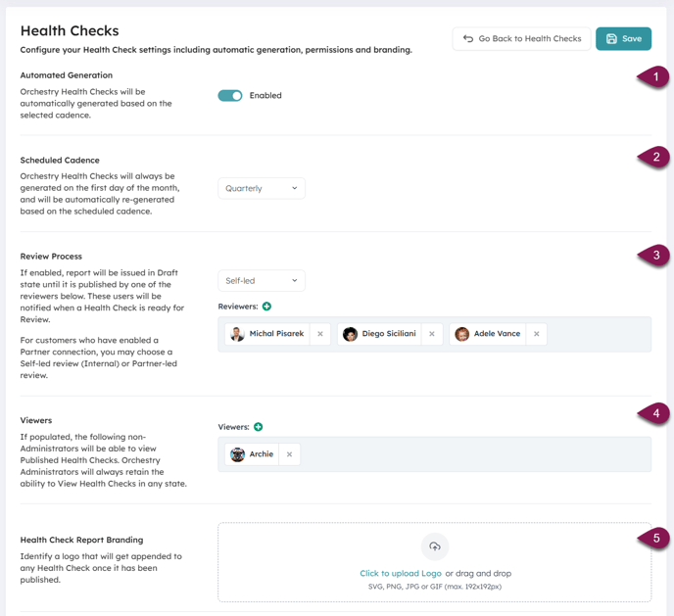Remove Diego Siciliani with the x icon
Viewport: 674px width, 616px height.
432,334
